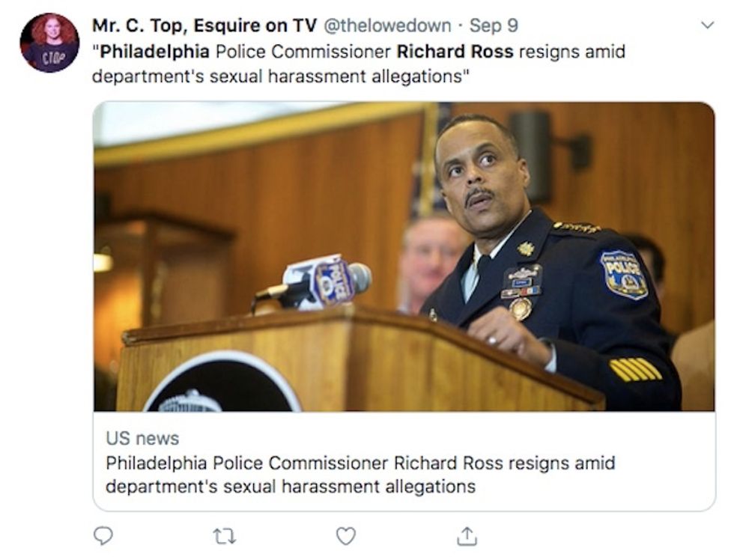Like the tweet with the heart icon

346,536
